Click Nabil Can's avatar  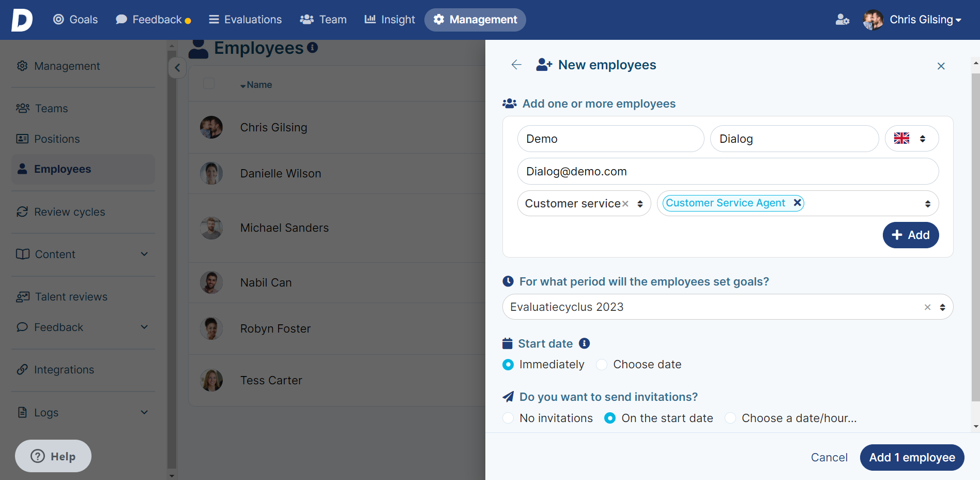[x=211, y=282]
